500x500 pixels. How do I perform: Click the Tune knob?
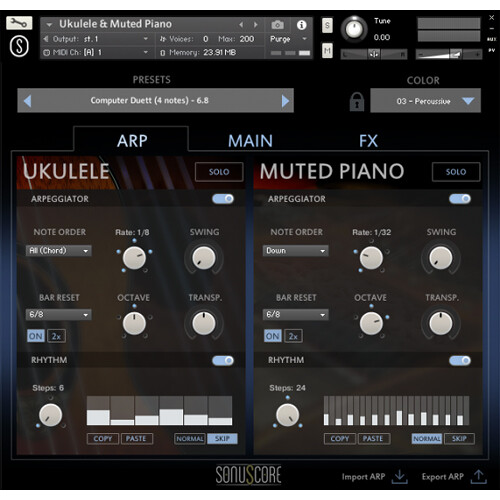tap(354, 29)
